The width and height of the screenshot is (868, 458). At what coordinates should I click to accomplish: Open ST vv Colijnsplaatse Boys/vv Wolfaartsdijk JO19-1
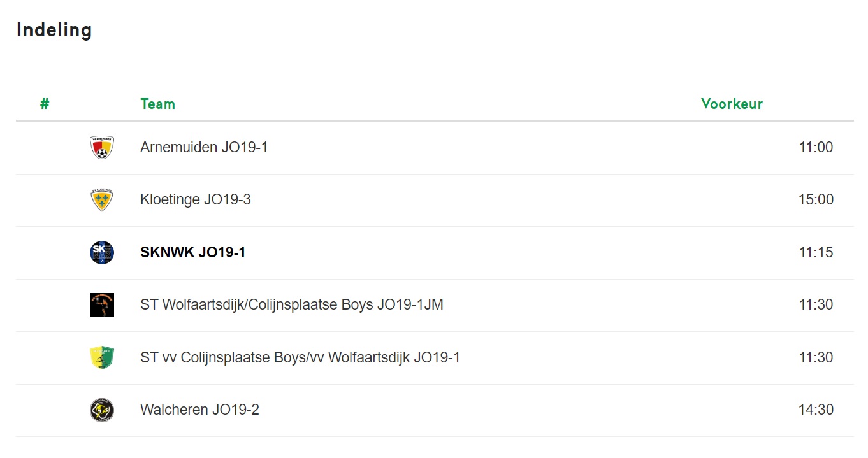pos(300,358)
